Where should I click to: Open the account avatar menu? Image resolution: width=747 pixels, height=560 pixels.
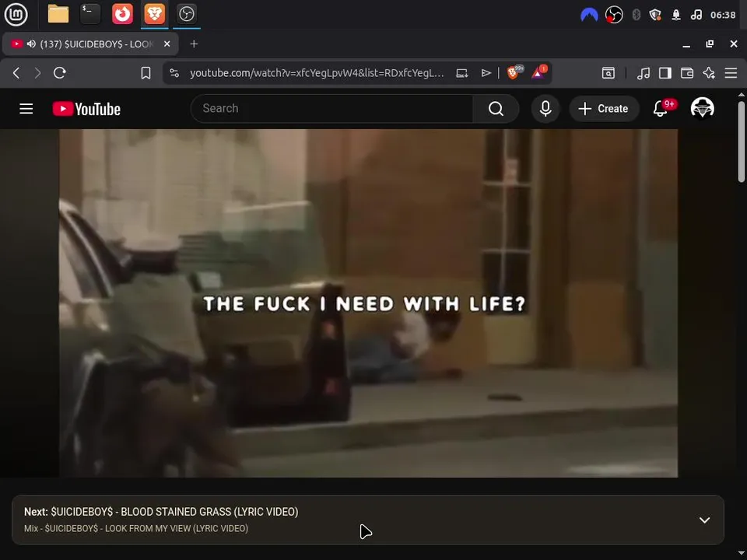click(702, 108)
